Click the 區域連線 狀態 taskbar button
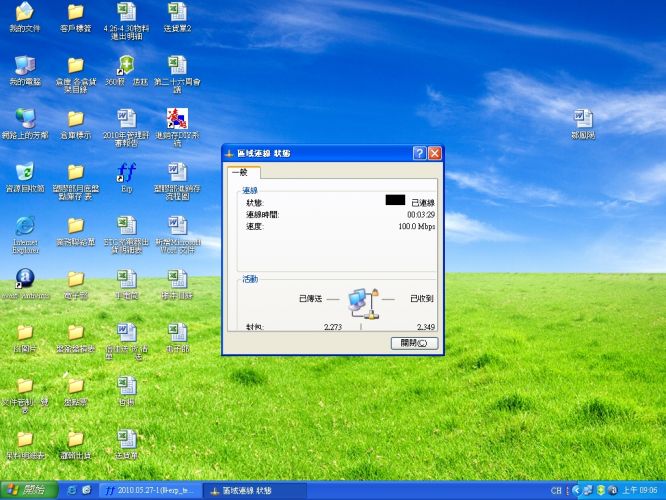 pyautogui.click(x=254, y=491)
